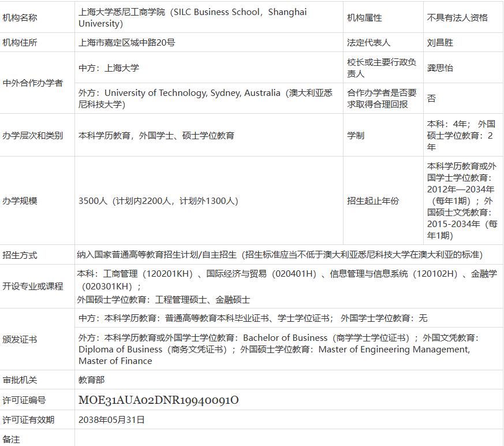Click the '许可证有效期' label
This screenshot has height=446, width=504.
click(x=28, y=419)
